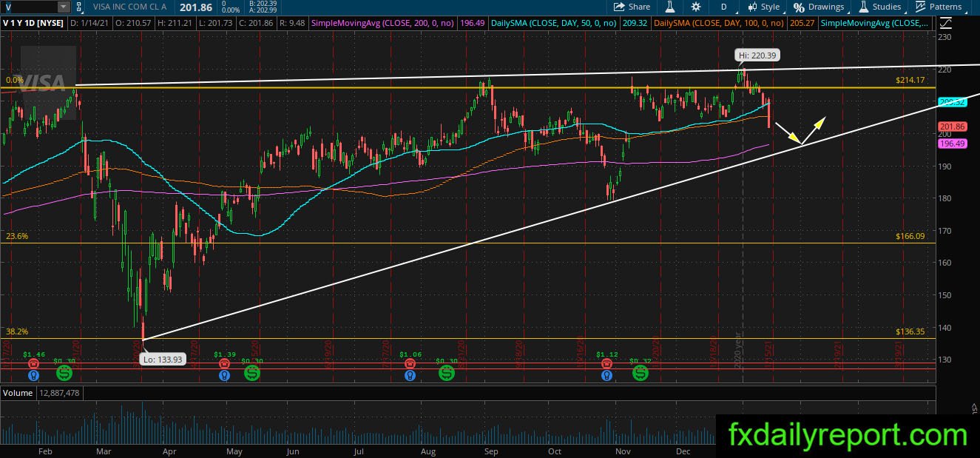Click red earnings phone icon under $1.06
Viewport: 980px width, 458px height.
pos(410,364)
